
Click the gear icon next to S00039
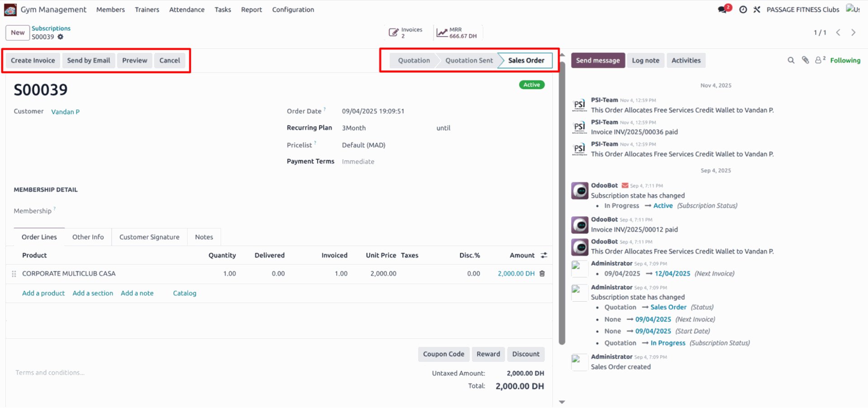[61, 37]
